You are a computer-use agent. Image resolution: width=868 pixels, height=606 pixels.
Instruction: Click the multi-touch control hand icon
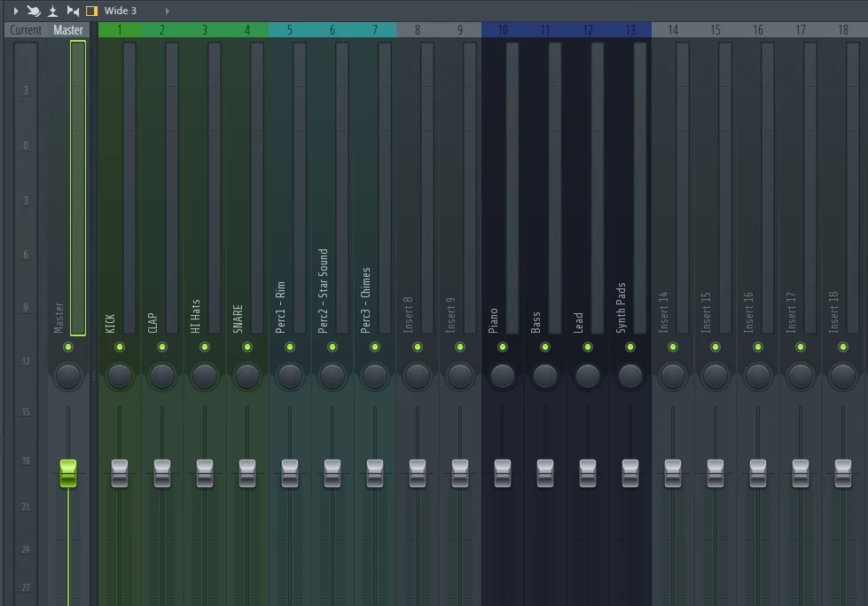[33, 11]
